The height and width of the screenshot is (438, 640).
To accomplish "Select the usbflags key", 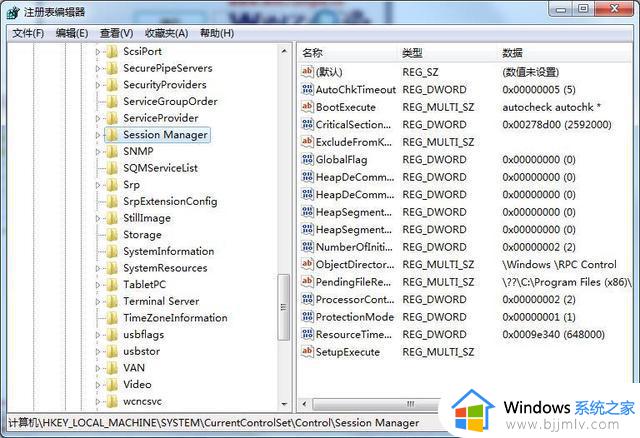I will pyautogui.click(x=144, y=335).
